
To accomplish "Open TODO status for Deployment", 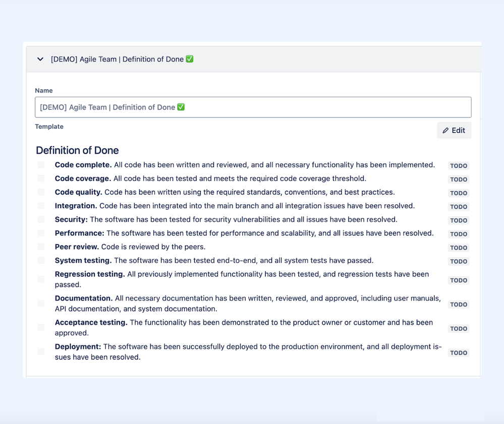I will 459,353.
